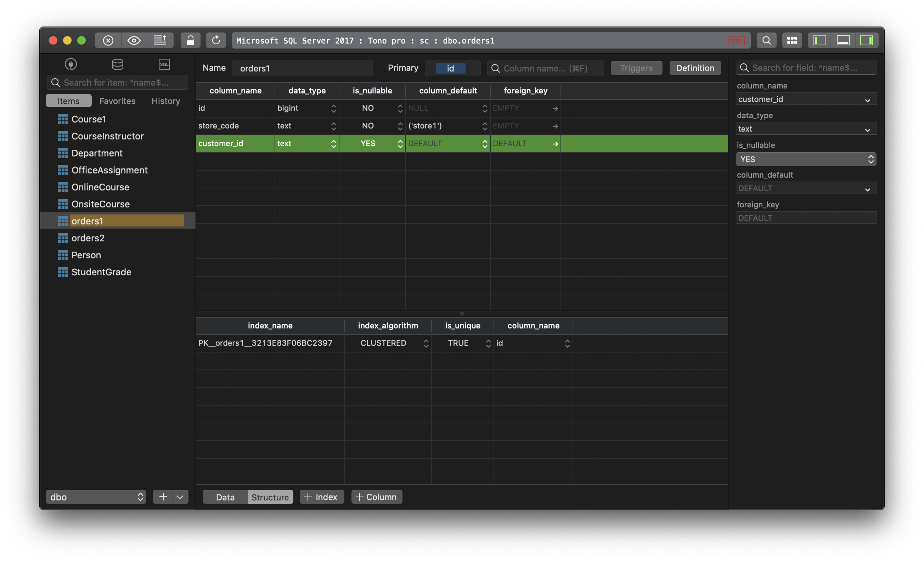Click the search magnifier icon top right
Viewport: 924px width, 562px height.
pyautogui.click(x=765, y=40)
